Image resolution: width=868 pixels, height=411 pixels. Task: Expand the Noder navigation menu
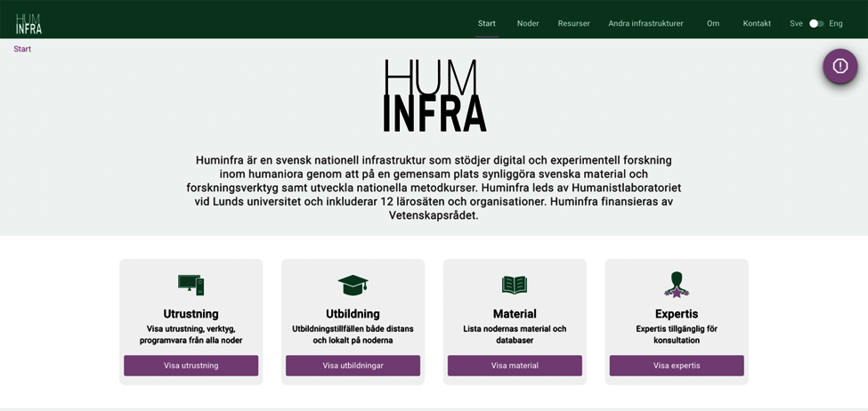click(528, 24)
